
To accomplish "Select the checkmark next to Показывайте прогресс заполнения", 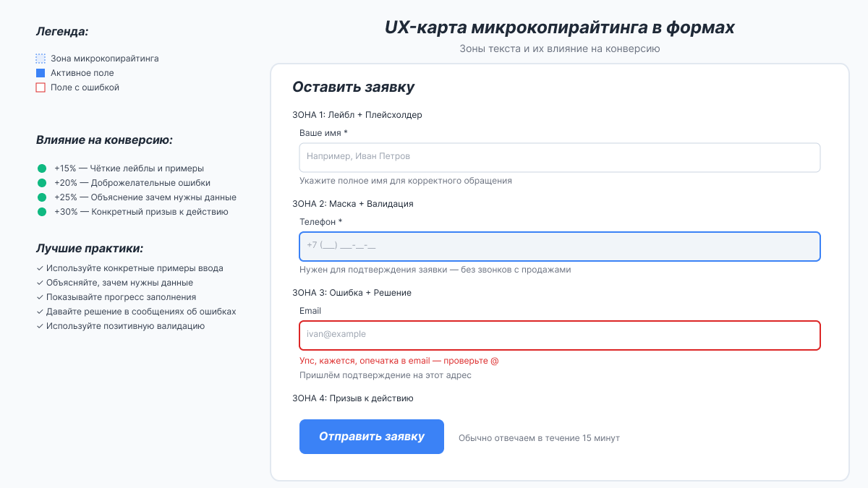I will pyautogui.click(x=39, y=296).
